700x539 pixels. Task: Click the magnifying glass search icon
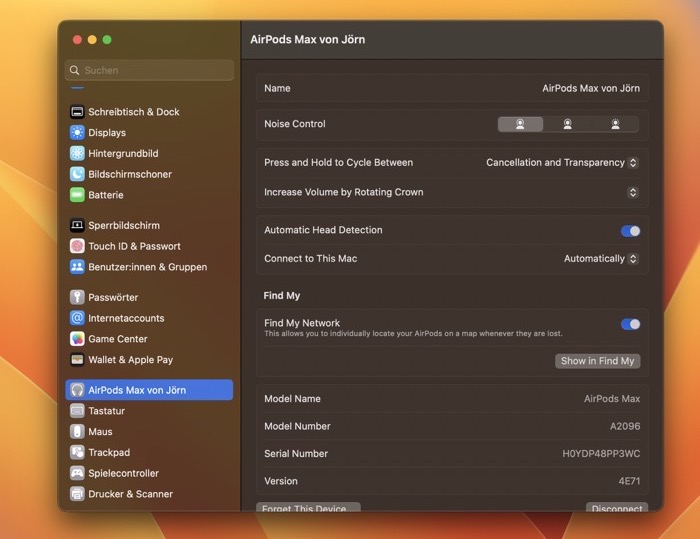tap(75, 70)
